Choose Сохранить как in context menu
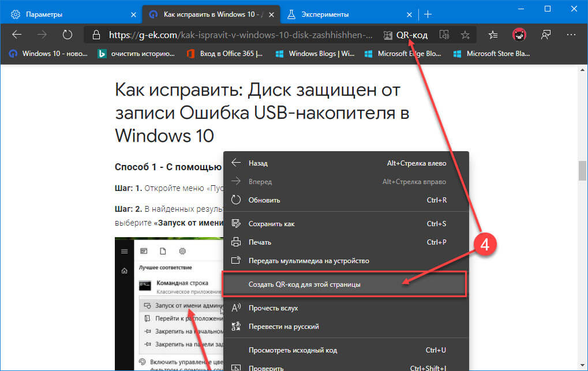Image resolution: width=588 pixels, height=371 pixels. pos(346,223)
